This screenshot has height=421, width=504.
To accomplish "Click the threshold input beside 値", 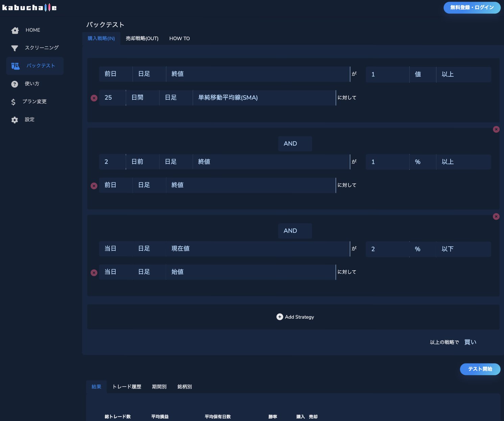I will click(387, 74).
